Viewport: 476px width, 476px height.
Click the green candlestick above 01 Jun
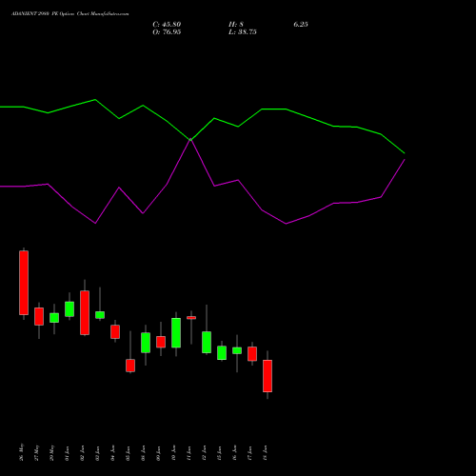pyautogui.click(x=69, y=309)
